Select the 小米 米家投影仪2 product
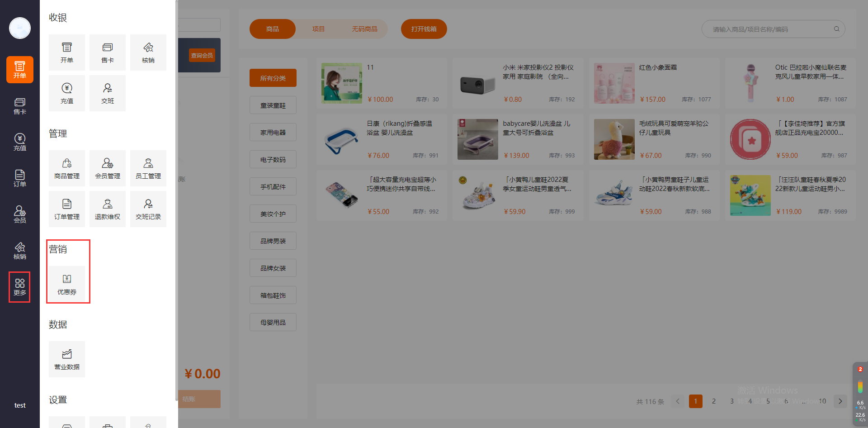 518,83
